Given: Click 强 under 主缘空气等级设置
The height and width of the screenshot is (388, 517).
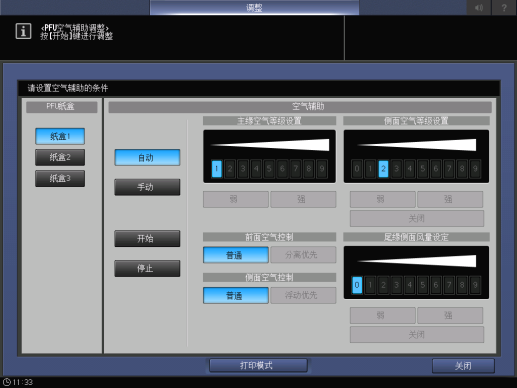Looking at the screenshot, I should pos(303,199).
